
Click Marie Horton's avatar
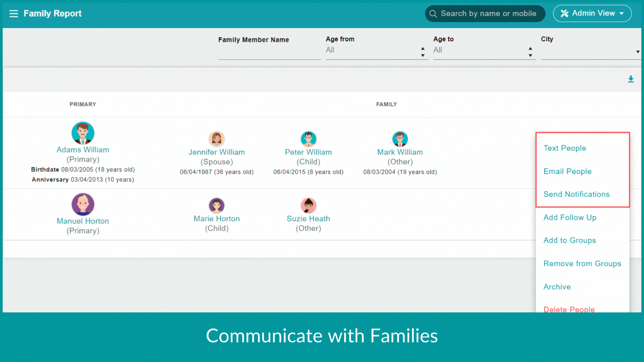[x=217, y=205]
